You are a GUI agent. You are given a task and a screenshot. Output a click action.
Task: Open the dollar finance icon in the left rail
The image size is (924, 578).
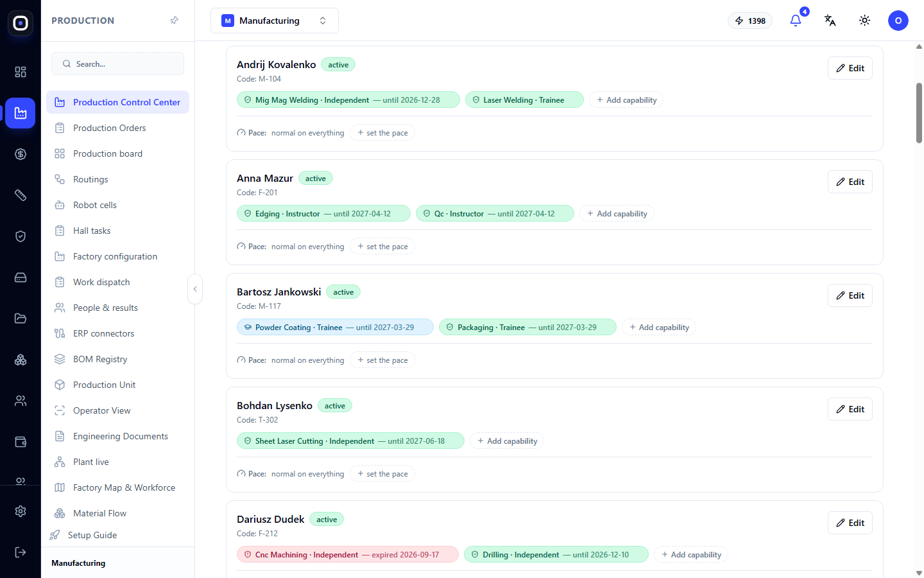pos(21,154)
